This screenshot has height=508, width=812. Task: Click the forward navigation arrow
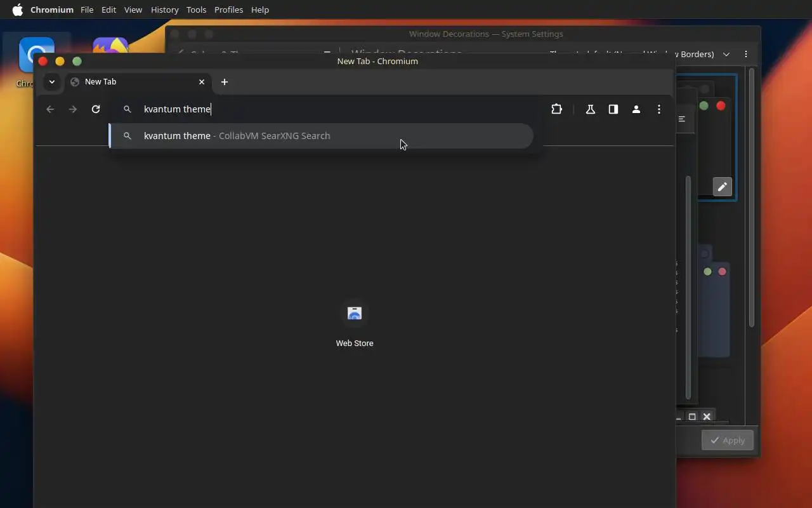click(x=73, y=109)
